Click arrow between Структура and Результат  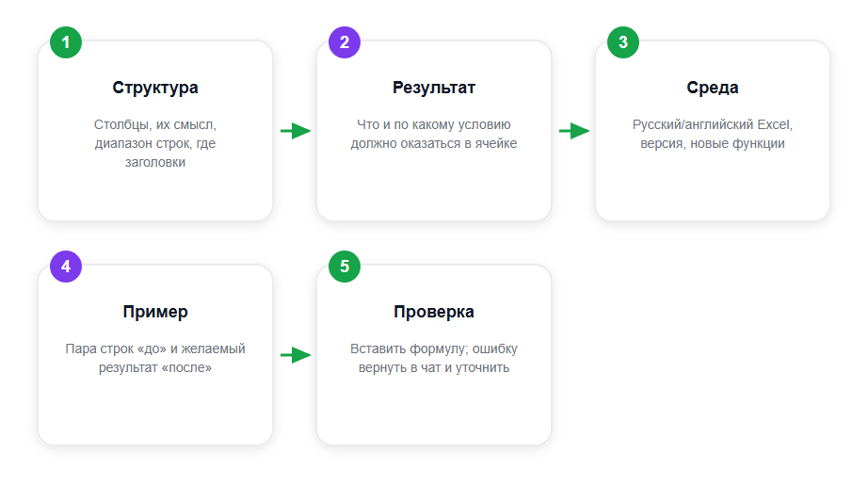coord(296,131)
